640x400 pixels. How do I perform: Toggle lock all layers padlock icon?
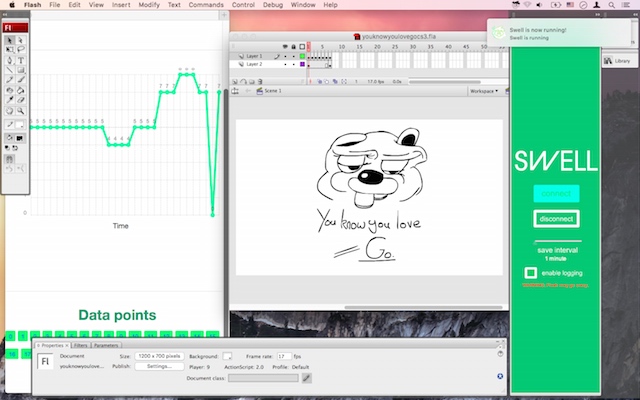[x=293, y=47]
